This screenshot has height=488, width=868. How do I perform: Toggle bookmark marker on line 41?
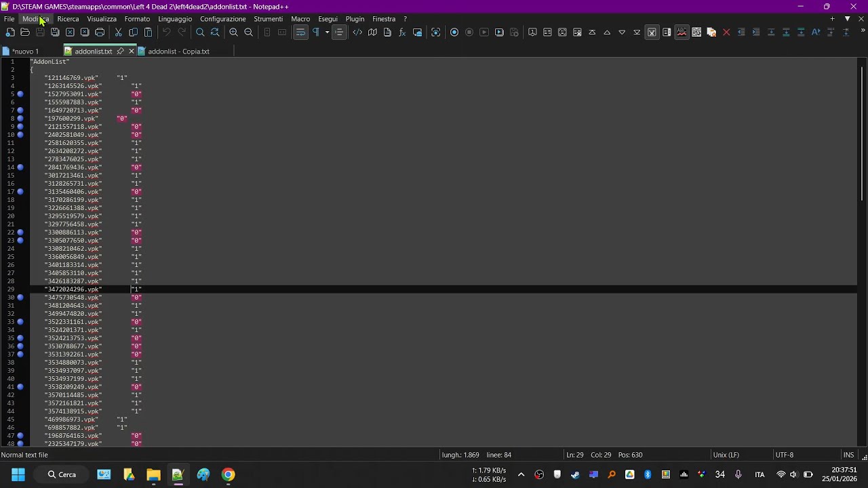20,387
